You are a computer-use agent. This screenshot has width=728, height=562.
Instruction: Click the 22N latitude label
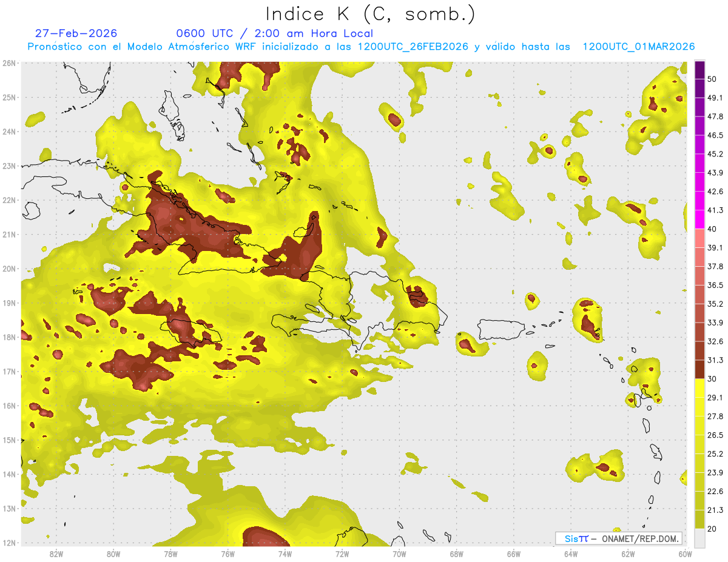[9, 200]
